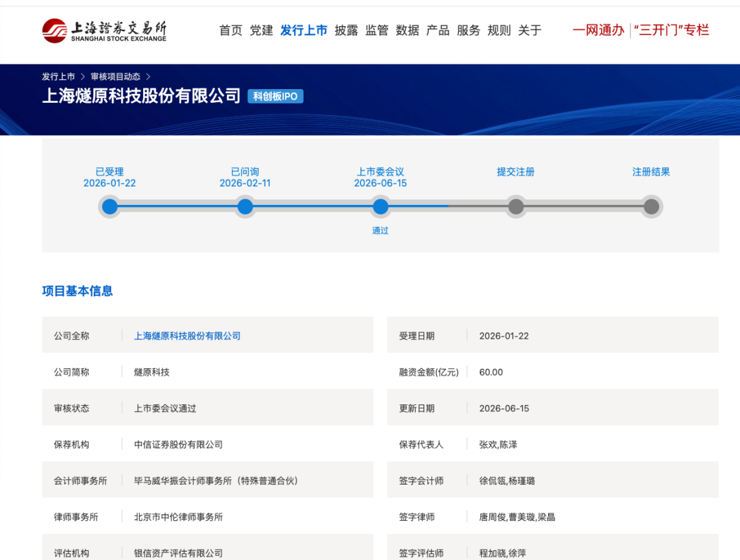Open the 服务 menu item

point(469,31)
